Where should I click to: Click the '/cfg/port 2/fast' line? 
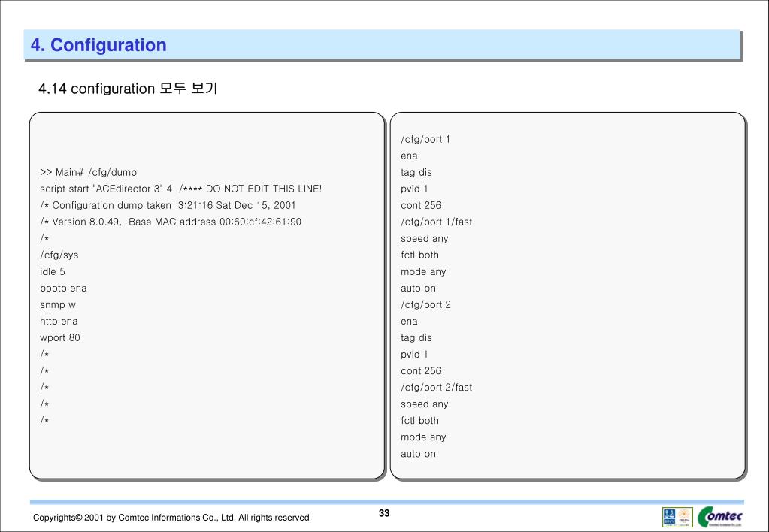(x=437, y=388)
